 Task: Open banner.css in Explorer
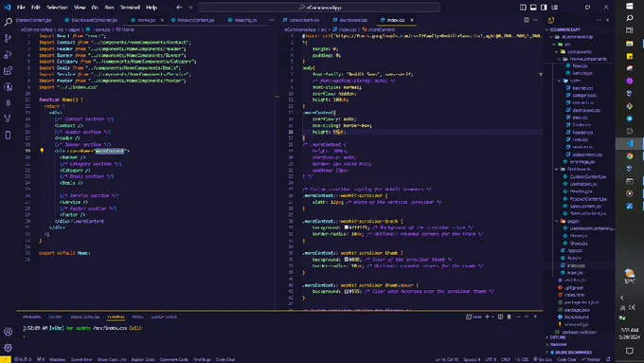(582, 88)
